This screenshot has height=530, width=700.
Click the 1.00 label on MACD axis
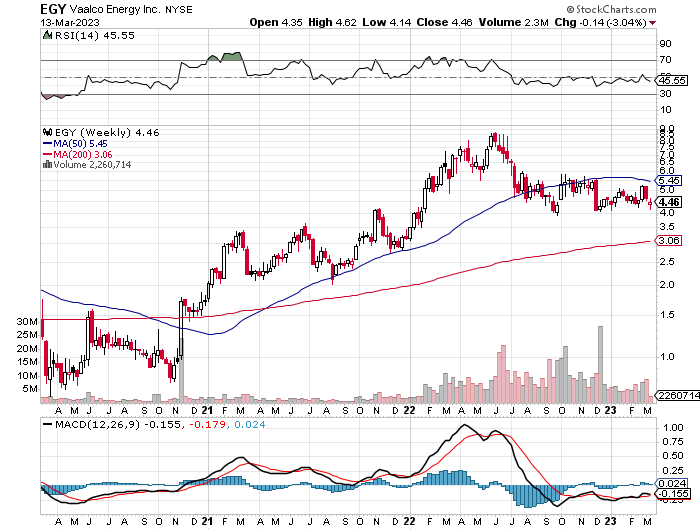pyautogui.click(x=673, y=427)
